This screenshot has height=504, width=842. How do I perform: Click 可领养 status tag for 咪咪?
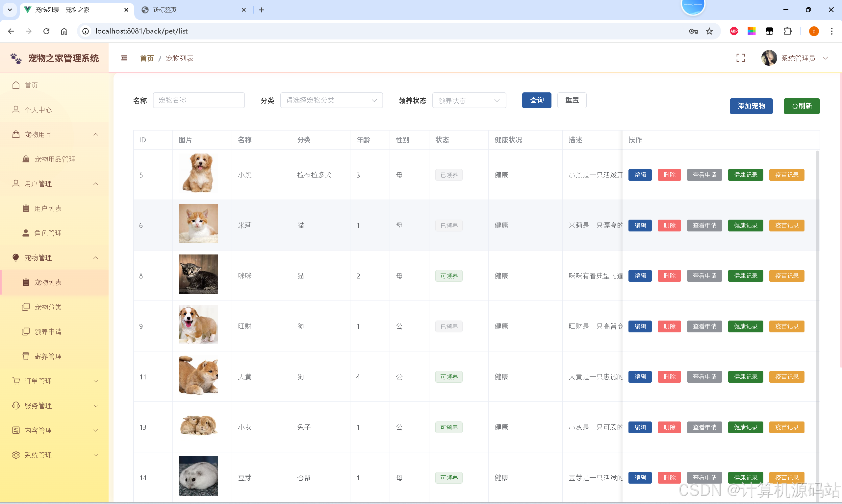pos(448,276)
